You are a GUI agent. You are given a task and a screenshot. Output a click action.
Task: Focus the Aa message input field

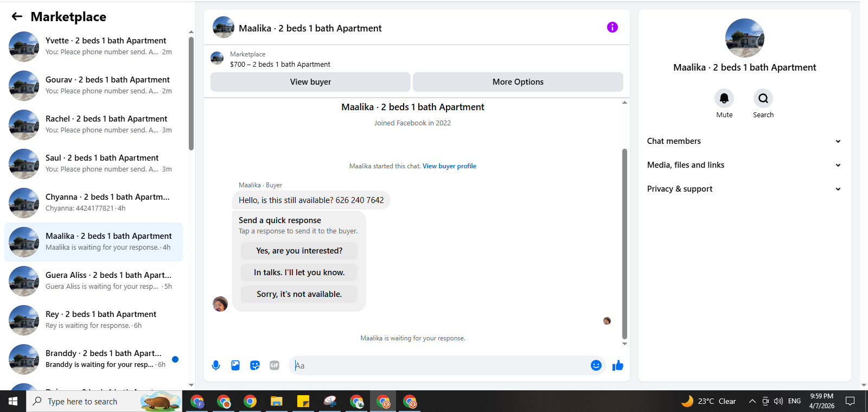(x=439, y=365)
